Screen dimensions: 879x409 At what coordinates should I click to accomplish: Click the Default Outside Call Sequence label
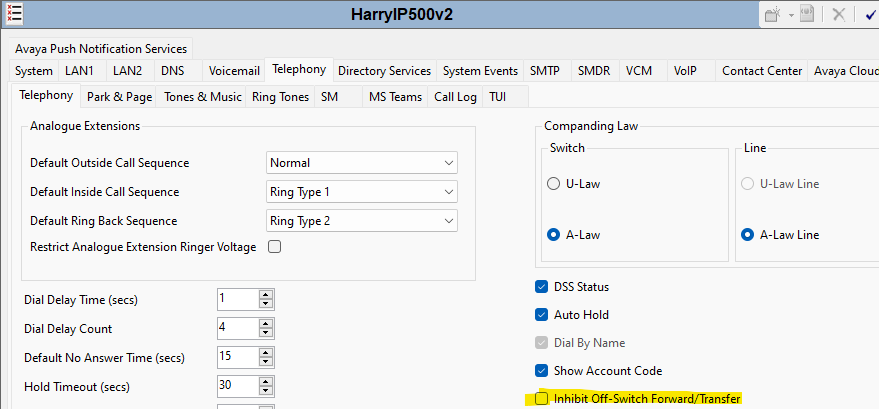(x=110, y=163)
